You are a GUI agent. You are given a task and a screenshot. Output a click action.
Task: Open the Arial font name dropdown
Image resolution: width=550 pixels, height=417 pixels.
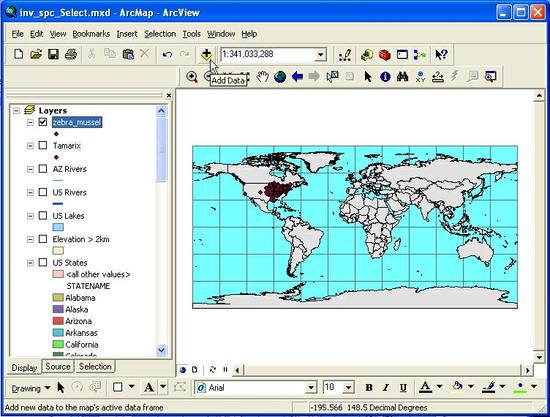[311, 388]
